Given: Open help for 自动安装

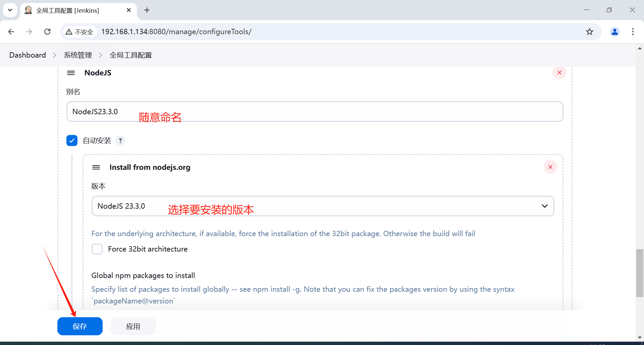Looking at the screenshot, I should tap(120, 140).
